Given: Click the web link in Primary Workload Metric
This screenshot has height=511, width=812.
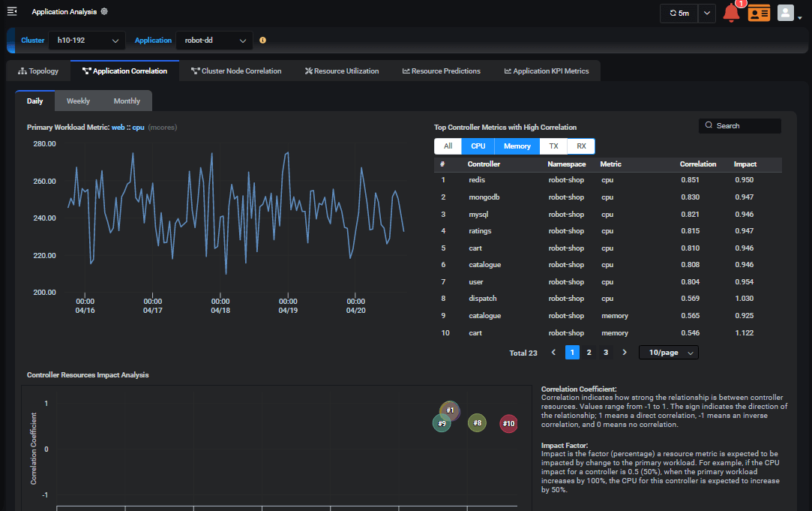Looking at the screenshot, I should [x=118, y=127].
